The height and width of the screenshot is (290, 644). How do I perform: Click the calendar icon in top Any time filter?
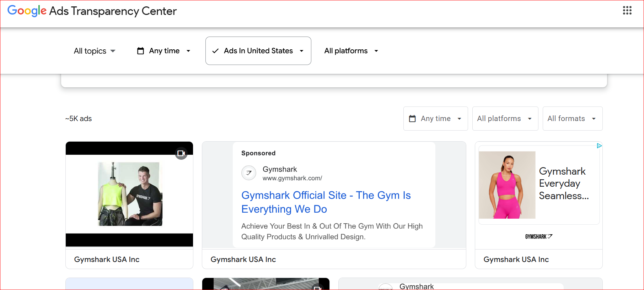(141, 51)
